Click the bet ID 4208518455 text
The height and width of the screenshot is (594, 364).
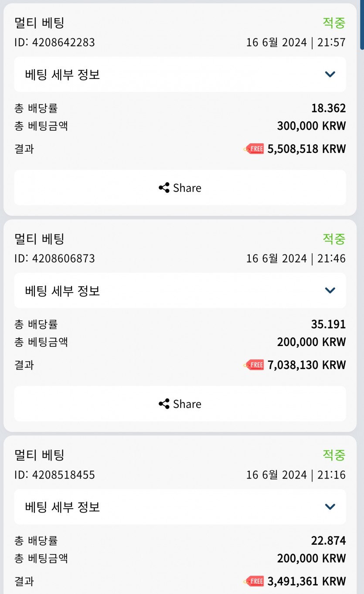click(x=54, y=475)
